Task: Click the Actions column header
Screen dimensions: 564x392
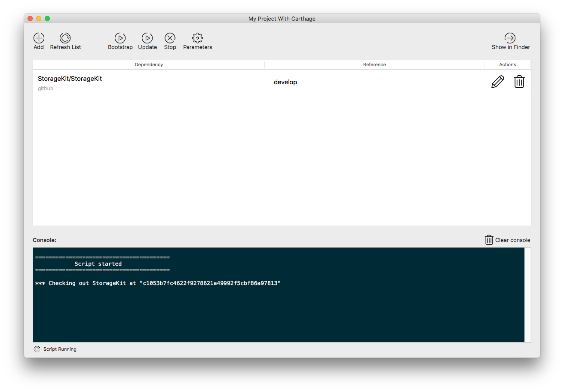Action: 508,64
